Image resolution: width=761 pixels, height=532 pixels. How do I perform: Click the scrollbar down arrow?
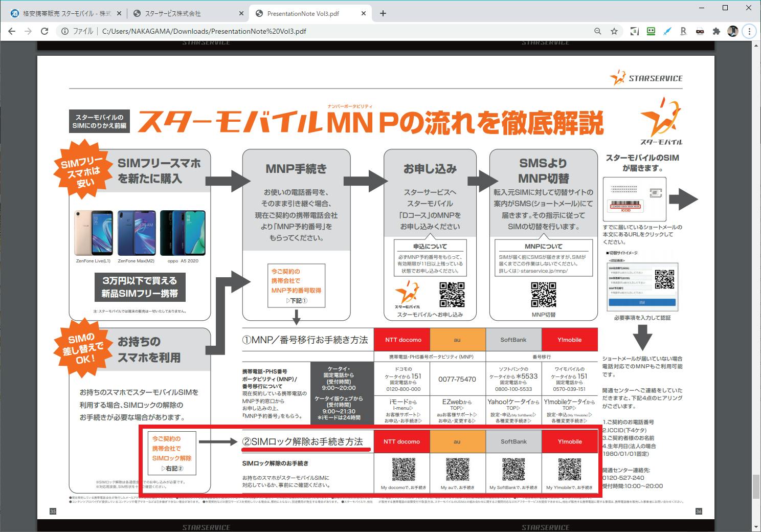[x=756, y=526]
